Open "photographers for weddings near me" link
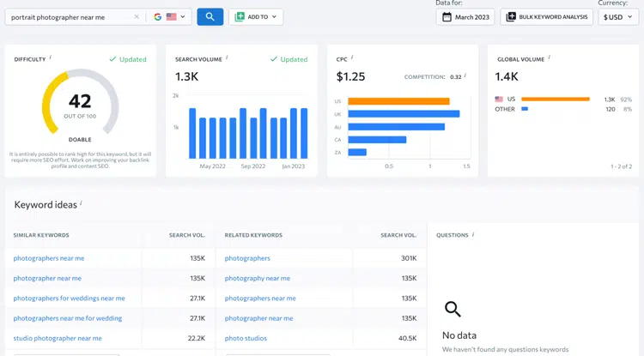This screenshot has width=644, height=356. (69, 299)
